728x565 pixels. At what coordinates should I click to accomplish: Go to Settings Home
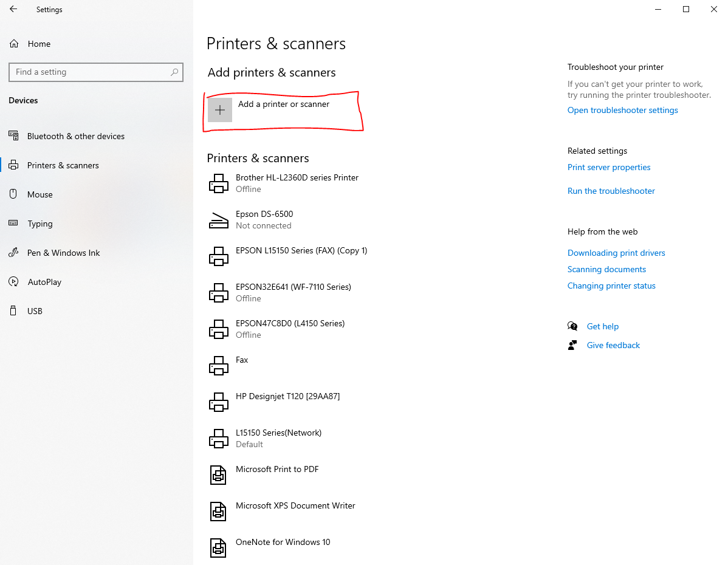coord(39,44)
